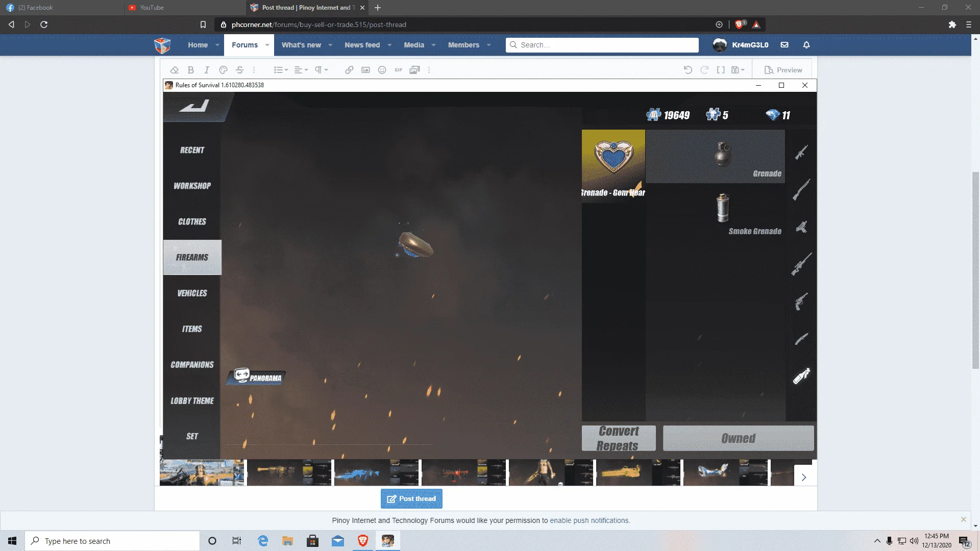The height and width of the screenshot is (551, 980).
Task: Click the insert link icon
Action: pyautogui.click(x=349, y=70)
